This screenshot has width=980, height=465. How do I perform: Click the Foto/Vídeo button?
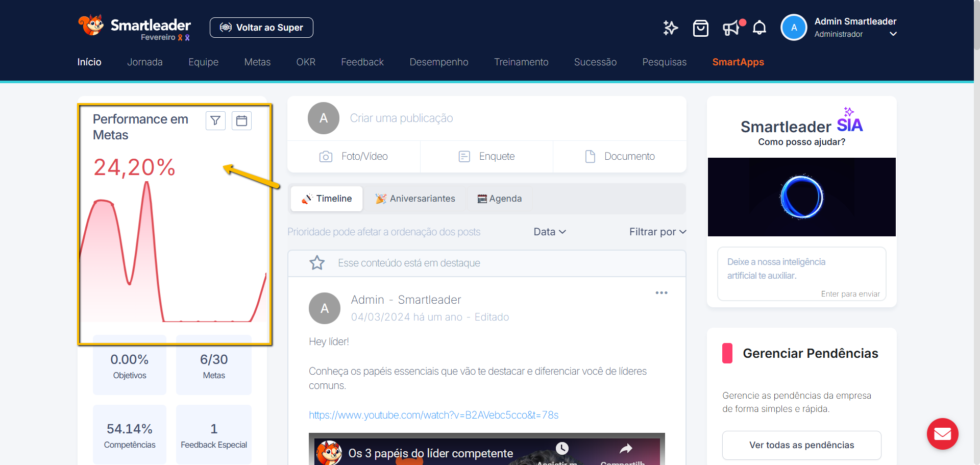pyautogui.click(x=354, y=157)
